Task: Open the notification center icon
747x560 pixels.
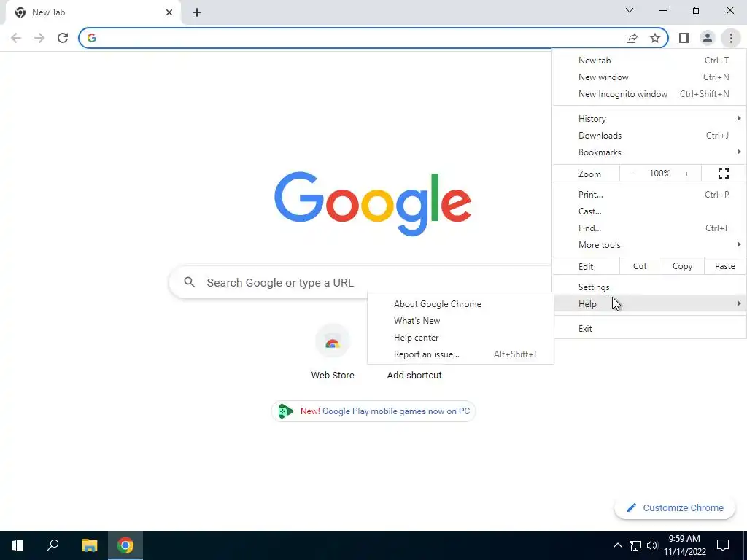Action: pyautogui.click(x=723, y=545)
